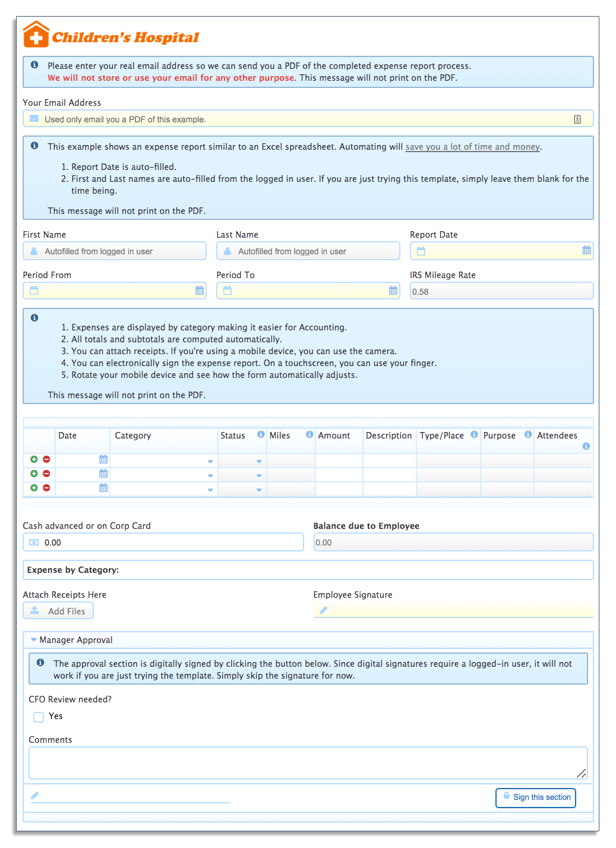Click the First Name input field
The image size is (616, 848).
coord(115,251)
